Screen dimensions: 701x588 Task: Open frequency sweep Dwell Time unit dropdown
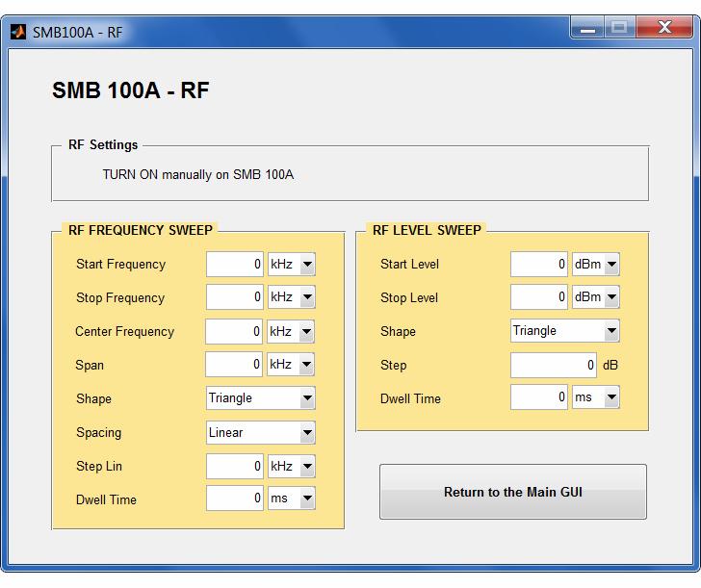click(x=292, y=499)
